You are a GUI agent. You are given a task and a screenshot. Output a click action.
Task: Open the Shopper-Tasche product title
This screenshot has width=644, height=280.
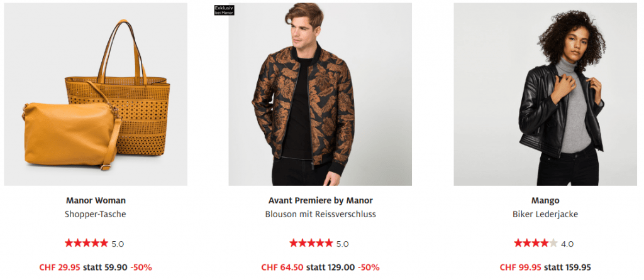(x=96, y=214)
